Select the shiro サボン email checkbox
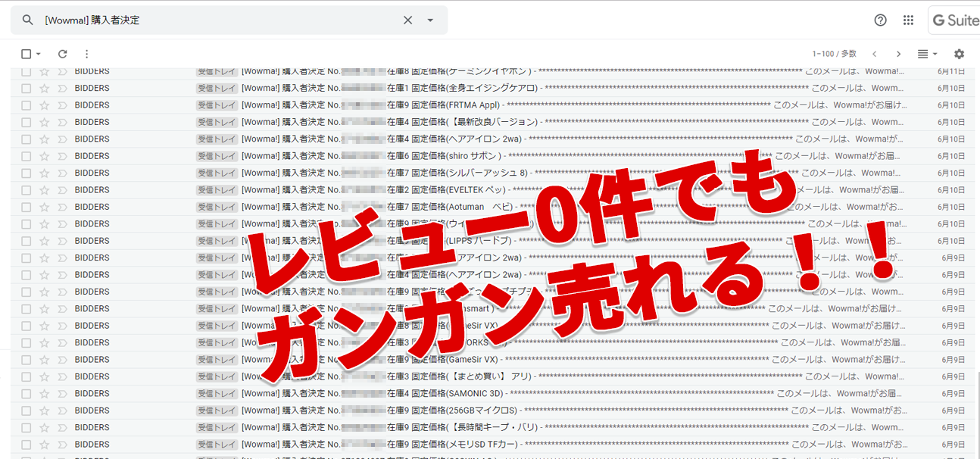Image resolution: width=980 pixels, height=459 pixels. [27, 156]
